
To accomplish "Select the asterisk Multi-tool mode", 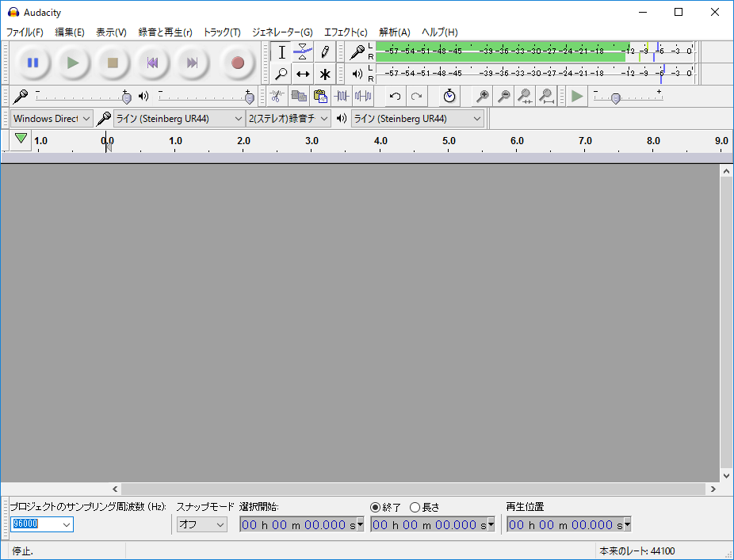I will (x=325, y=74).
